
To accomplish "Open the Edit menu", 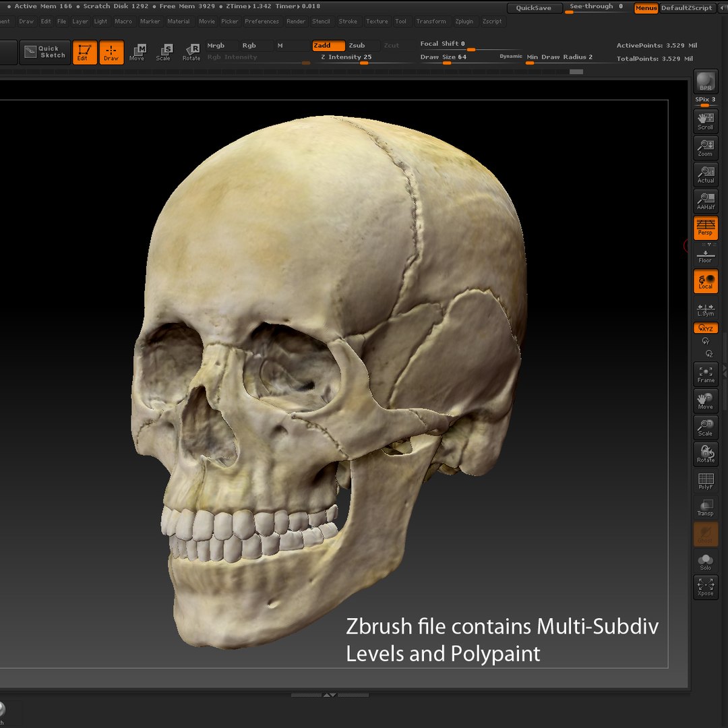I will 46,22.
